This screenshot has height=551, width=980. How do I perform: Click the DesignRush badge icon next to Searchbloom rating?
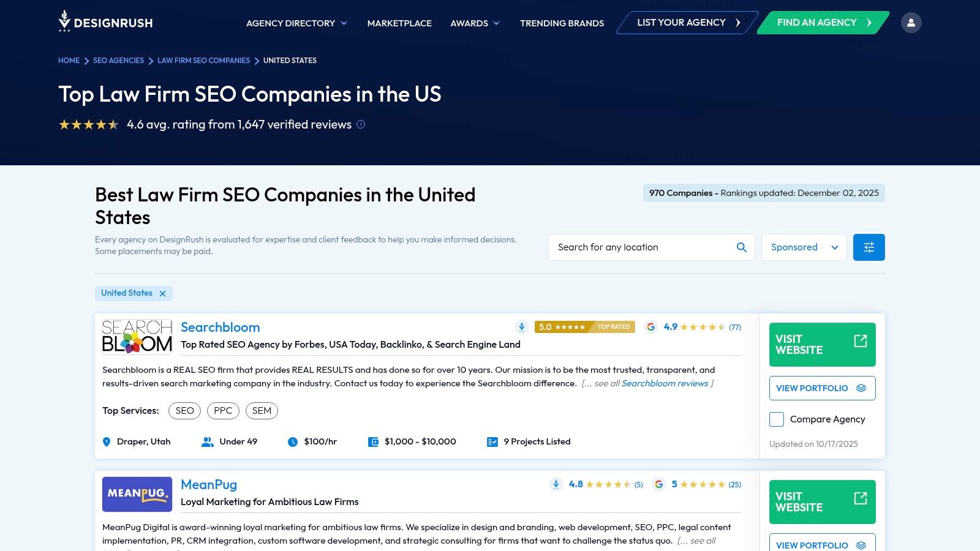(x=521, y=327)
